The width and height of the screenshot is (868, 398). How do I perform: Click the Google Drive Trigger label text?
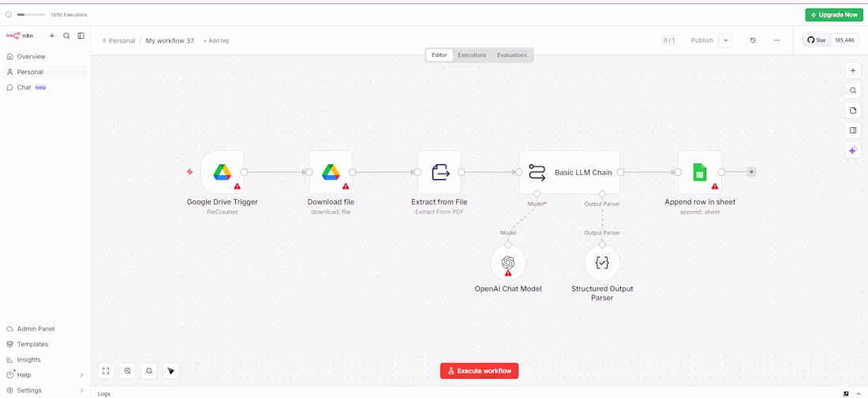(222, 202)
